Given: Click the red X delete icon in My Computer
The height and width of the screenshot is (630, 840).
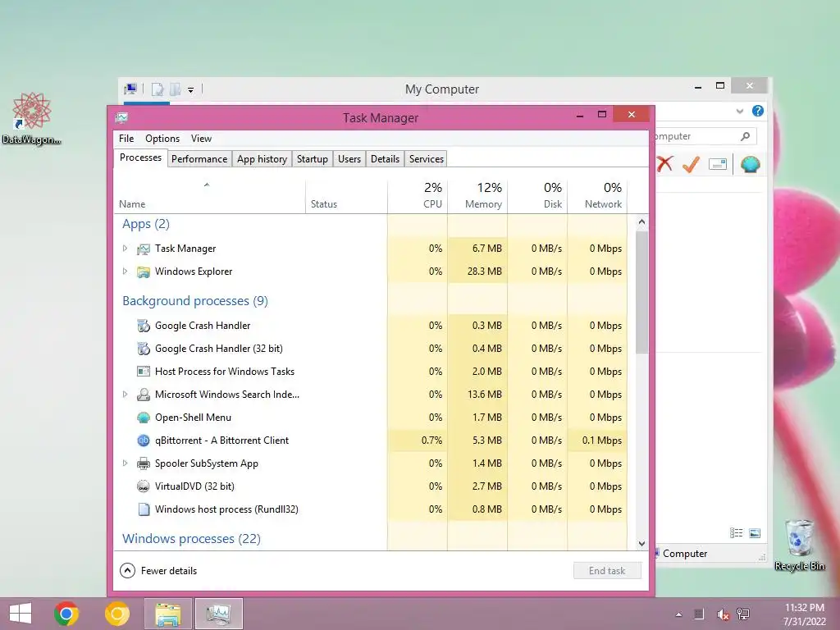Looking at the screenshot, I should tap(664, 164).
